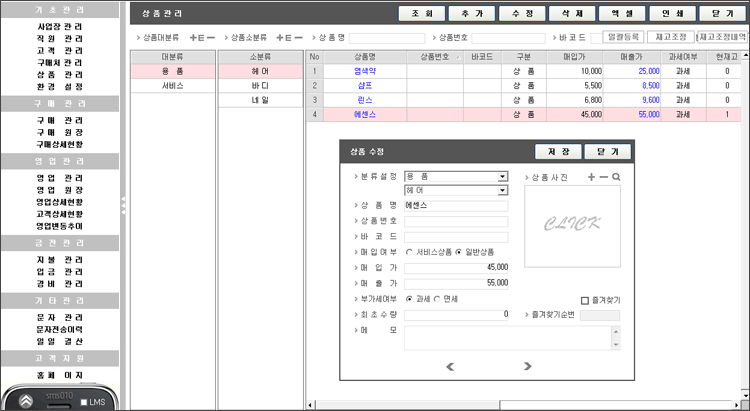Screen dimensions: 750x411
Task: Select the 서비스상품 radio button
Action: pos(409,252)
